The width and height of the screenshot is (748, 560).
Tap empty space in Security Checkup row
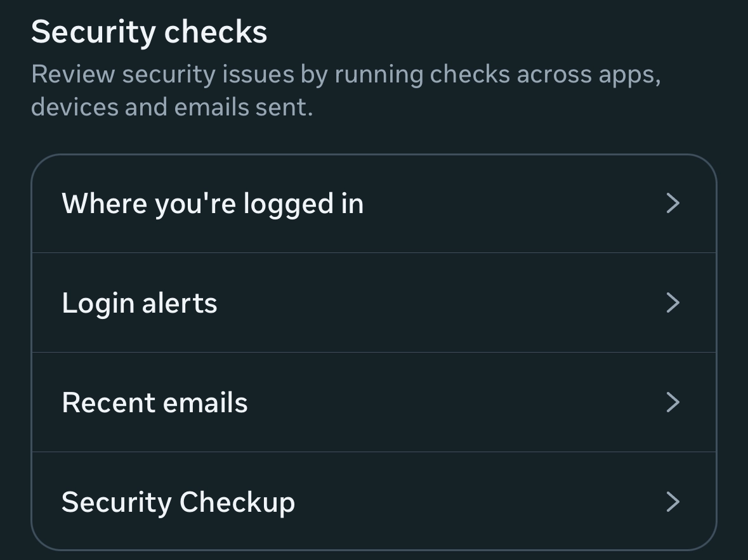476,502
